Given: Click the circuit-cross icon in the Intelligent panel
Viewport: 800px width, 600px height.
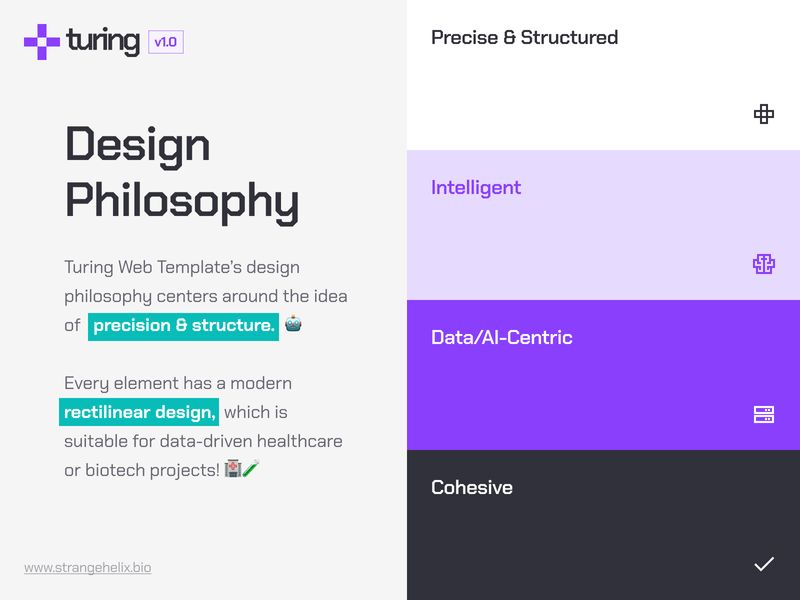Looking at the screenshot, I should (763, 263).
